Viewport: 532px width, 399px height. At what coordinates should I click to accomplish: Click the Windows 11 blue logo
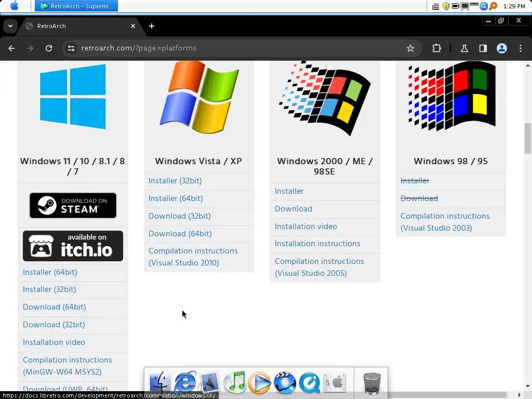click(73, 97)
